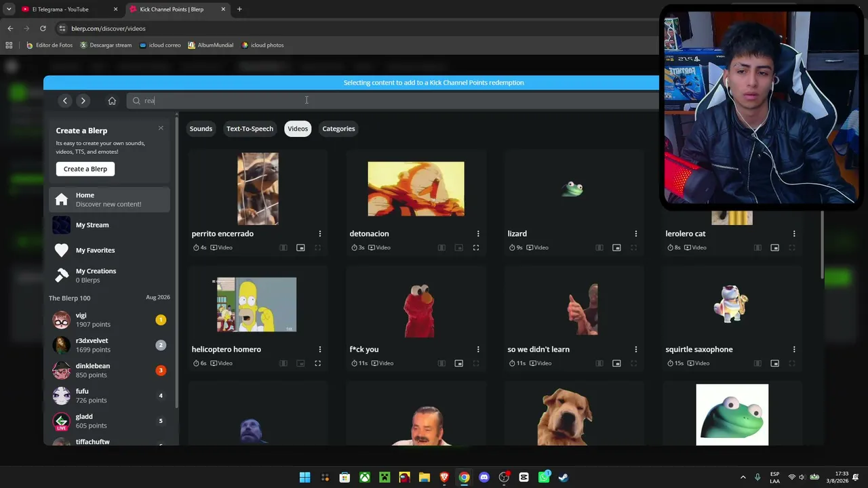The width and height of the screenshot is (868, 488).
Task: Click the split layout icon for detonacion
Action: pyautogui.click(x=441, y=248)
